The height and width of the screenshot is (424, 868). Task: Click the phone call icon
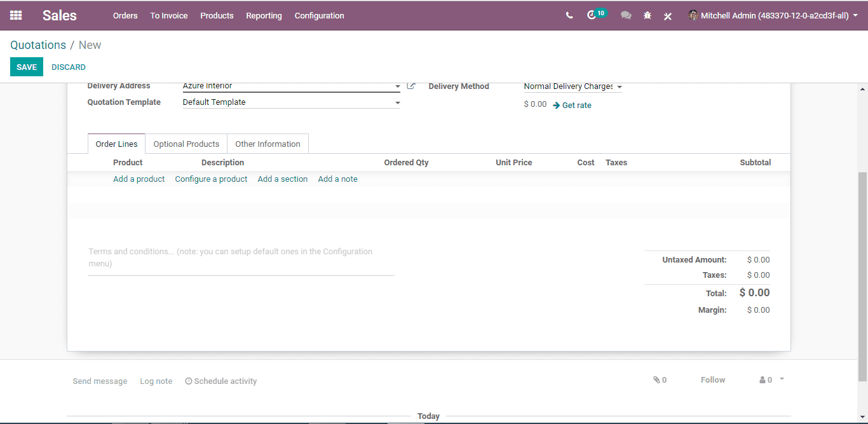click(x=569, y=16)
